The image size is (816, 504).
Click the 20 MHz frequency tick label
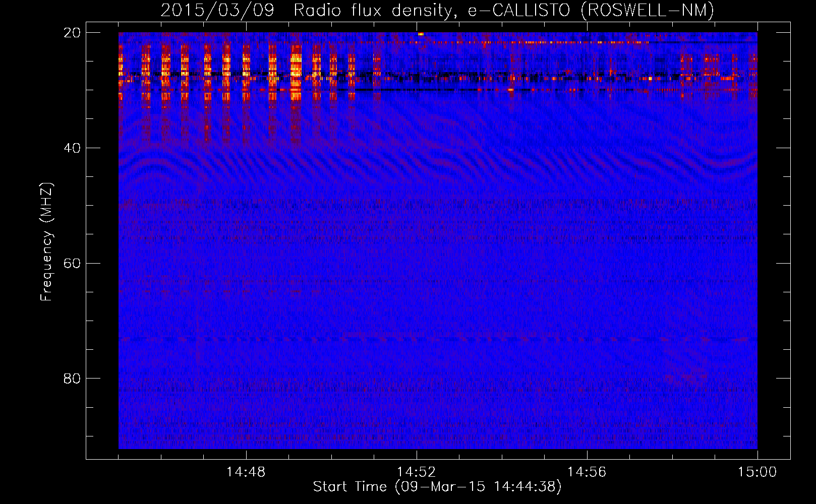click(x=72, y=33)
